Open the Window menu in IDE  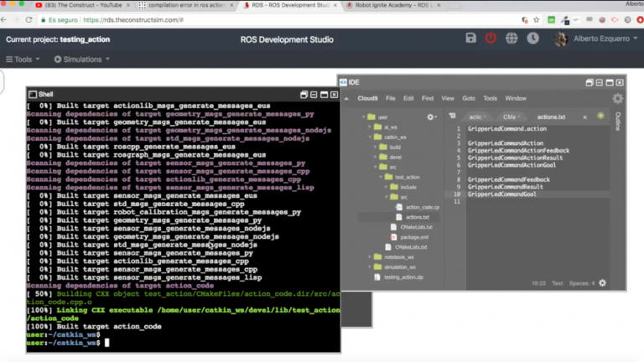coord(516,99)
